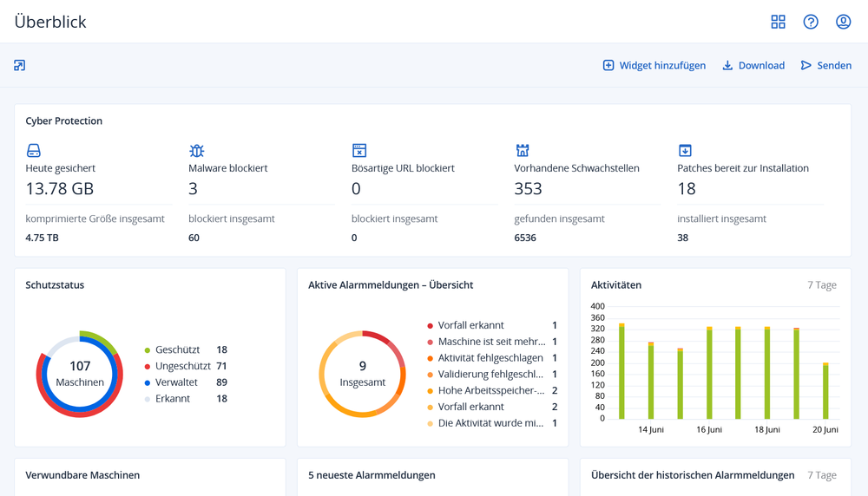Click the 353 vulnerabilities count
The image size is (868, 496).
pos(528,188)
